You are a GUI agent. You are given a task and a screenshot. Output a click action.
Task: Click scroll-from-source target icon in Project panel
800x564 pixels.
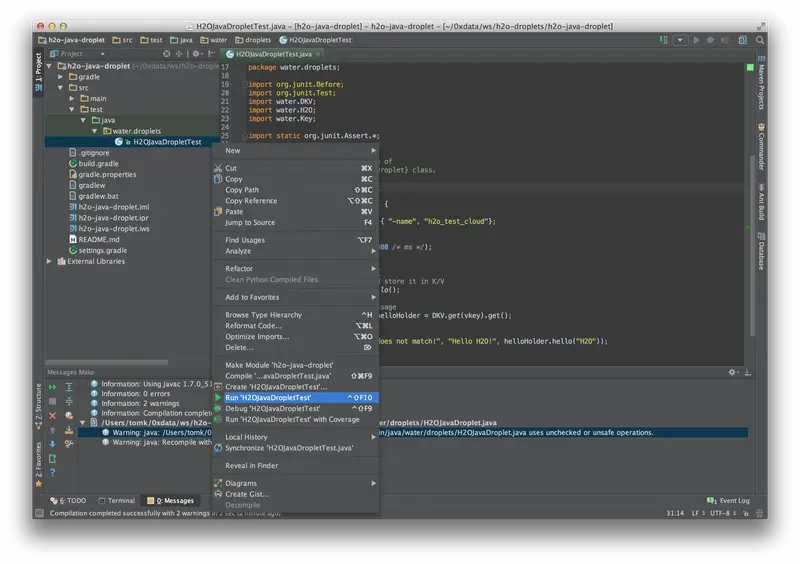(x=167, y=54)
